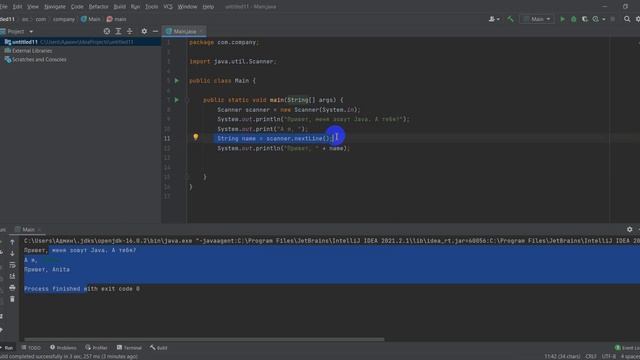Select Scratches and Consoles in project tree
The width and height of the screenshot is (640, 360).
(x=36, y=60)
